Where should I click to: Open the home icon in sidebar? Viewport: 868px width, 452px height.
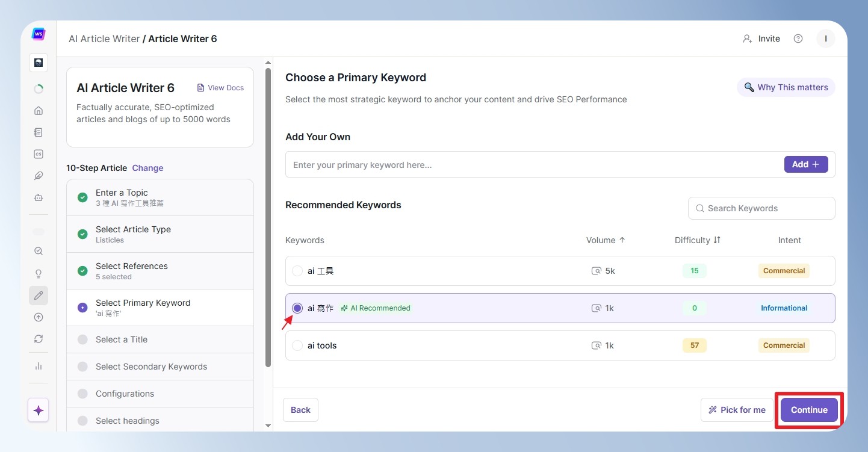point(39,111)
